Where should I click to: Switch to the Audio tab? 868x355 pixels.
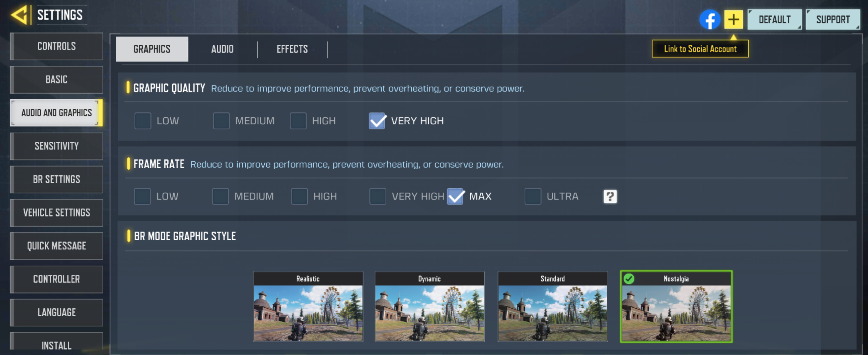tap(222, 49)
